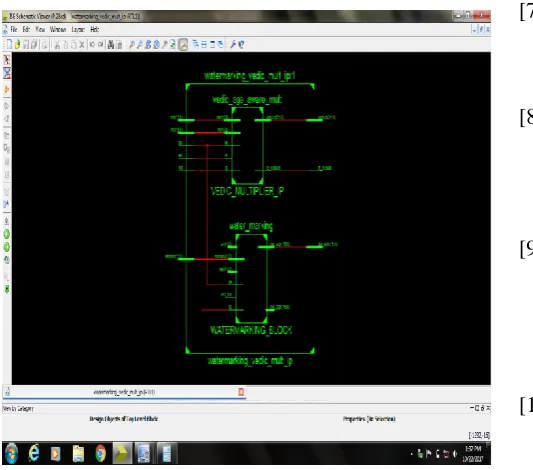Open Internet Explorer from taskbar

(x=34, y=453)
